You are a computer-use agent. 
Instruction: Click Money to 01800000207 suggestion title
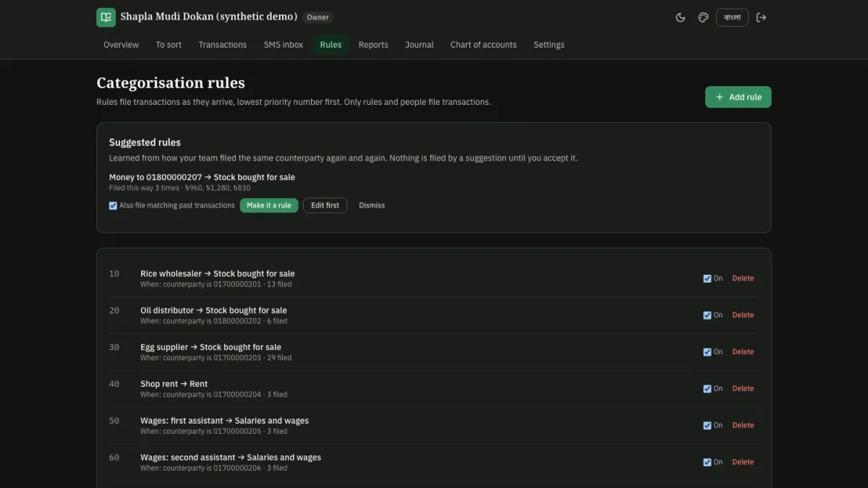click(x=202, y=177)
